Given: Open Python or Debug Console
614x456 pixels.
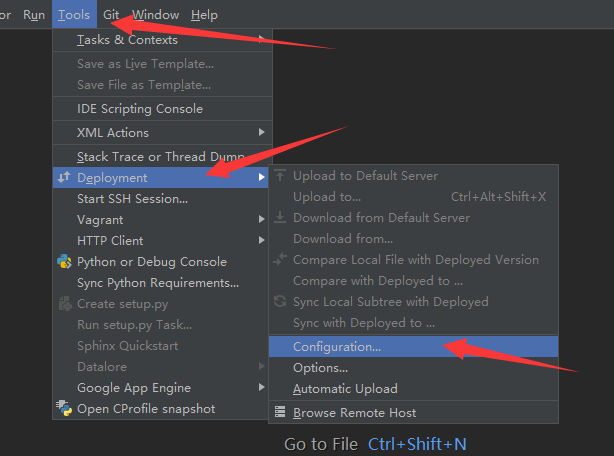Looking at the screenshot, I should click(x=161, y=261).
